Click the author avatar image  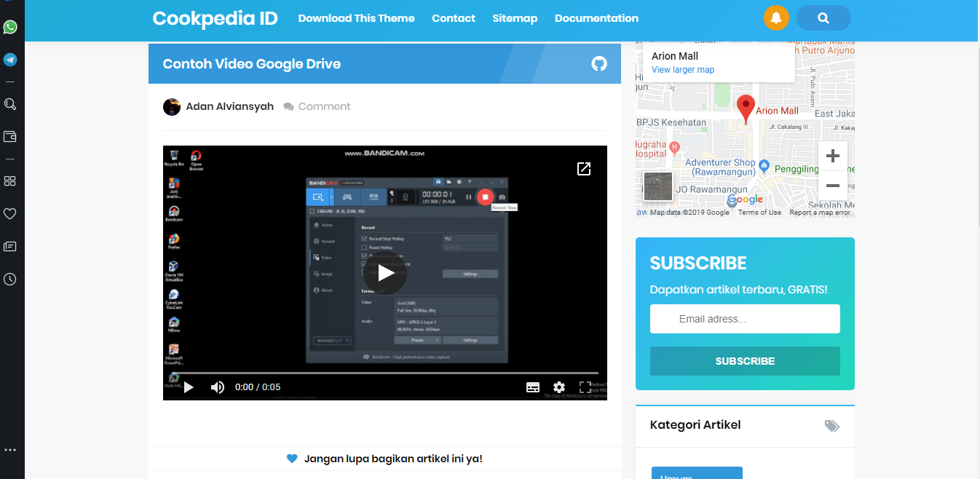click(x=172, y=107)
